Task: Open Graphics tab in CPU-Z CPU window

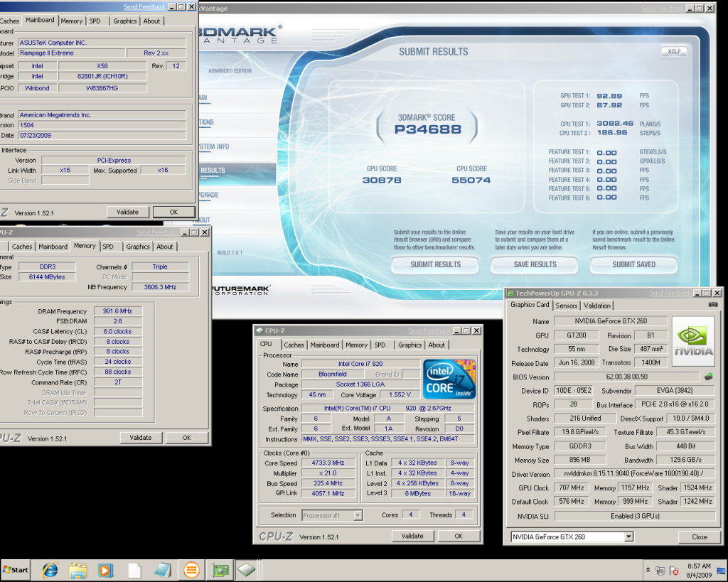Action: tap(410, 345)
